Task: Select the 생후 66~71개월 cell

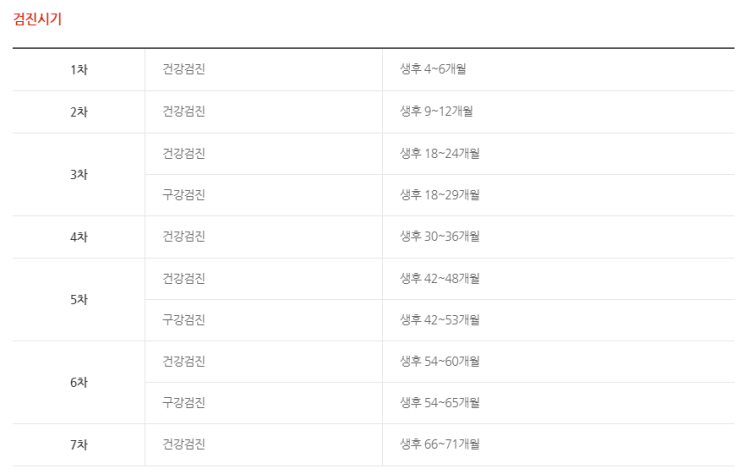Action: click(x=440, y=444)
